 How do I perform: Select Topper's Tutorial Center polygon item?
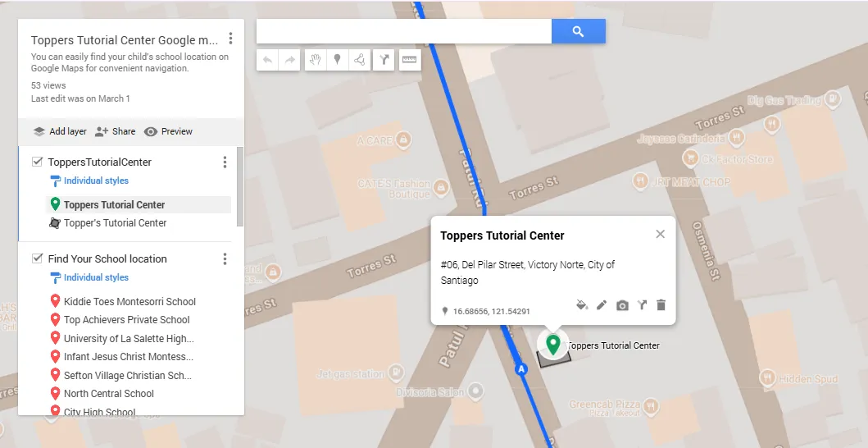139,223
